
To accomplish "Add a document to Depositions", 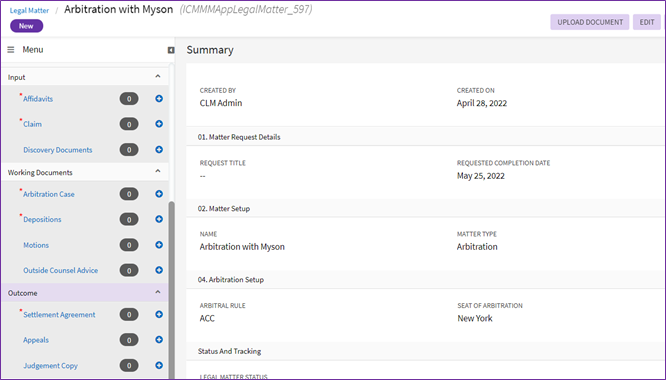I will (x=159, y=219).
